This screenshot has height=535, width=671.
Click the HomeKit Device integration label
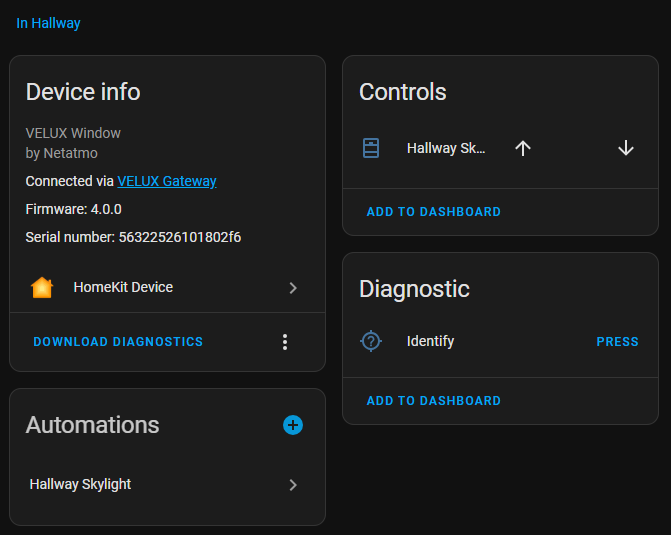(x=123, y=287)
